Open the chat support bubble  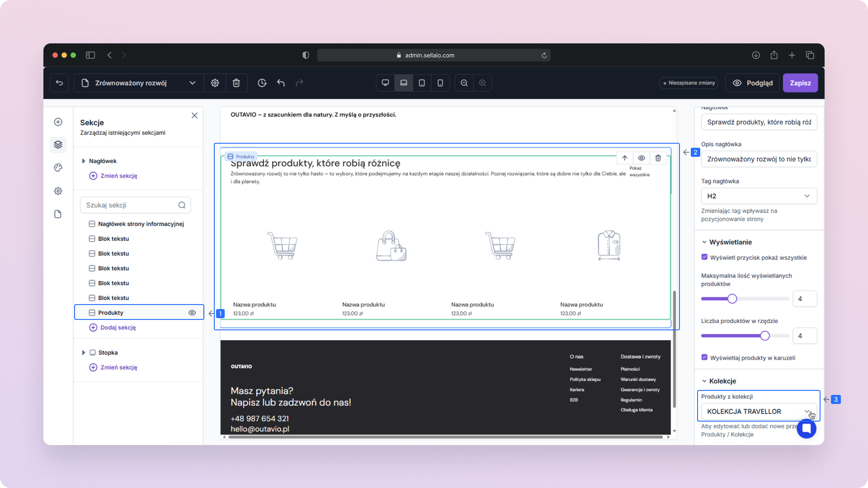tap(807, 429)
